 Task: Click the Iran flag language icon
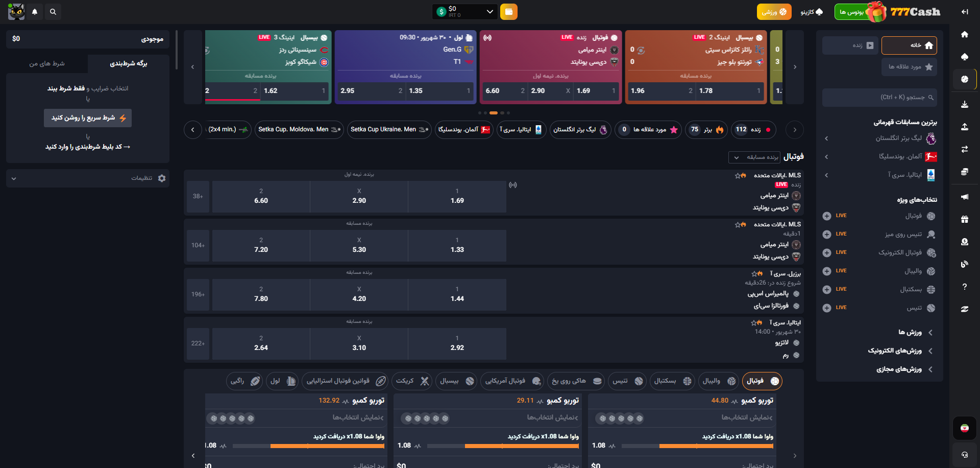964,428
